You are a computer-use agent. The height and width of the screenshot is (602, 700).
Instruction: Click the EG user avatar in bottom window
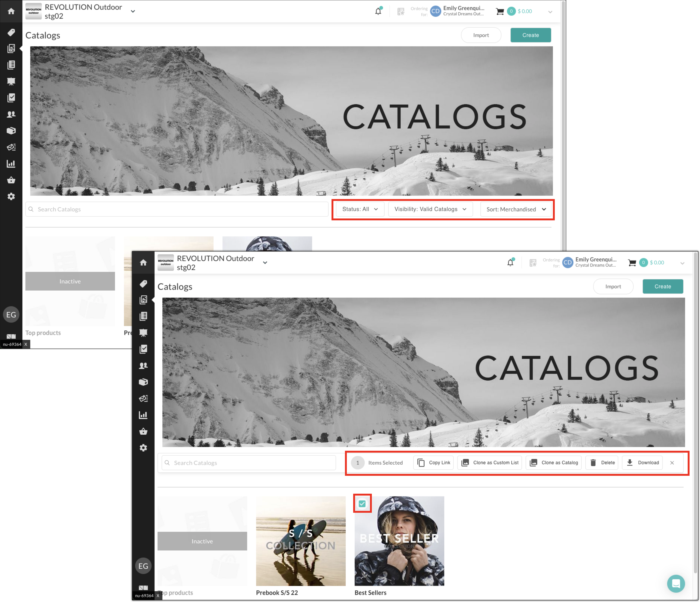point(143,566)
